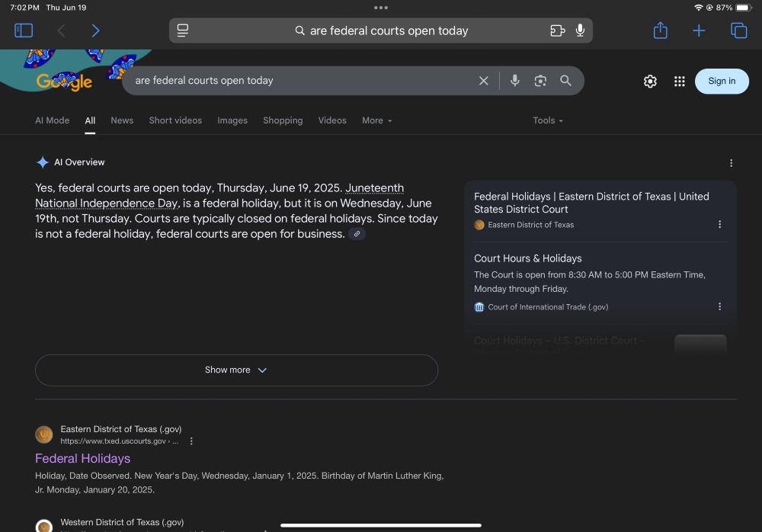Viewport: 762px width, 532px height.
Task: Click the Google Juneteenth doodle logo
Action: click(64, 82)
